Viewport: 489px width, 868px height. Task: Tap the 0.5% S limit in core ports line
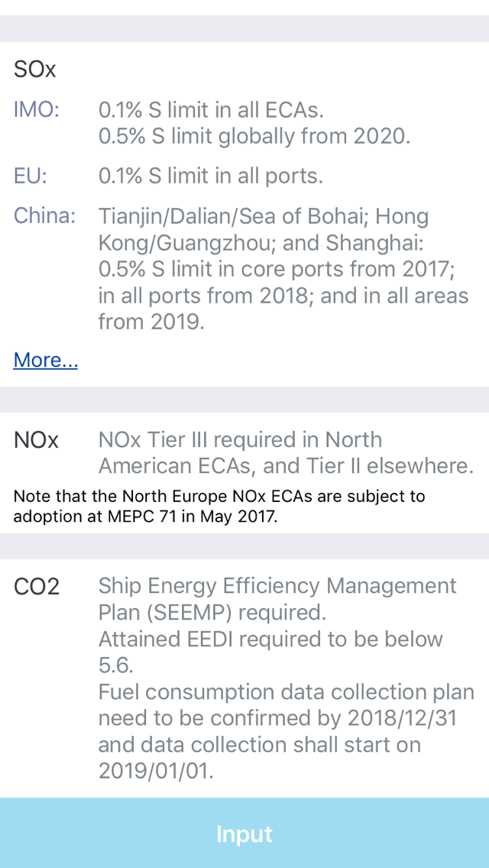point(277,268)
